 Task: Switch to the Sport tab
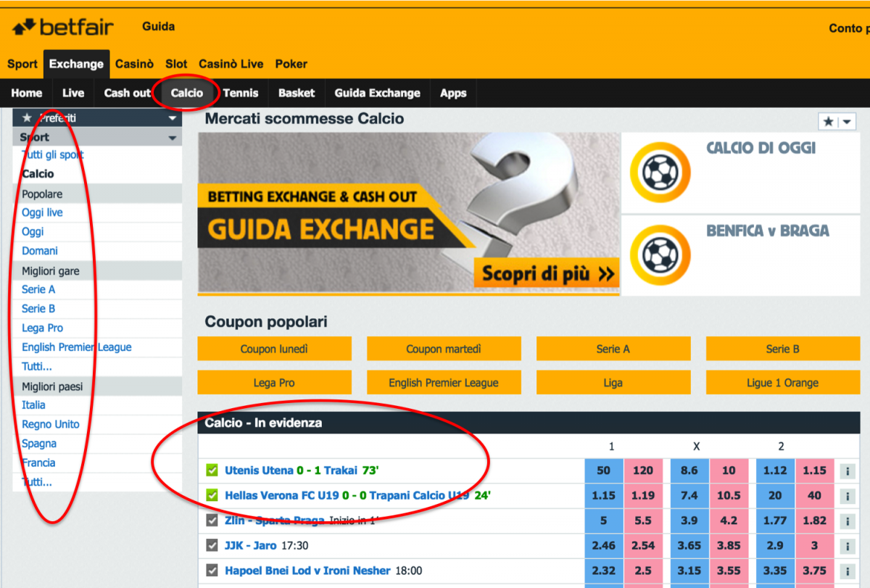pyautogui.click(x=22, y=64)
